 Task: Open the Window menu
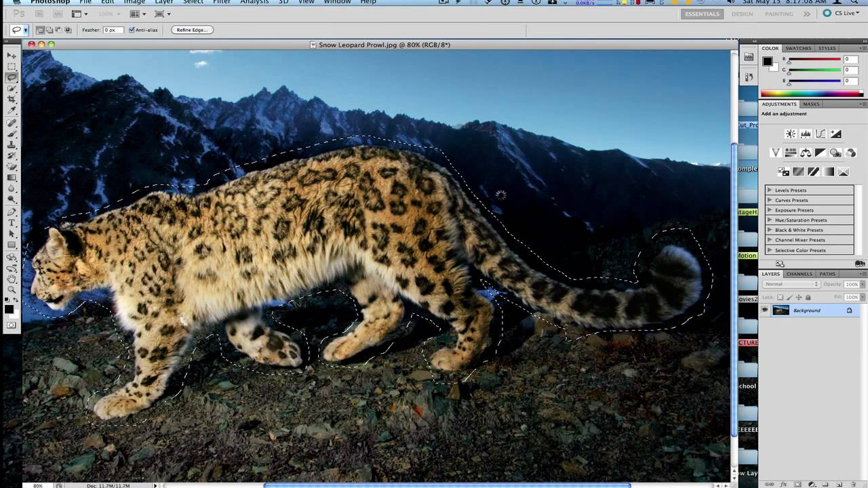click(x=337, y=2)
